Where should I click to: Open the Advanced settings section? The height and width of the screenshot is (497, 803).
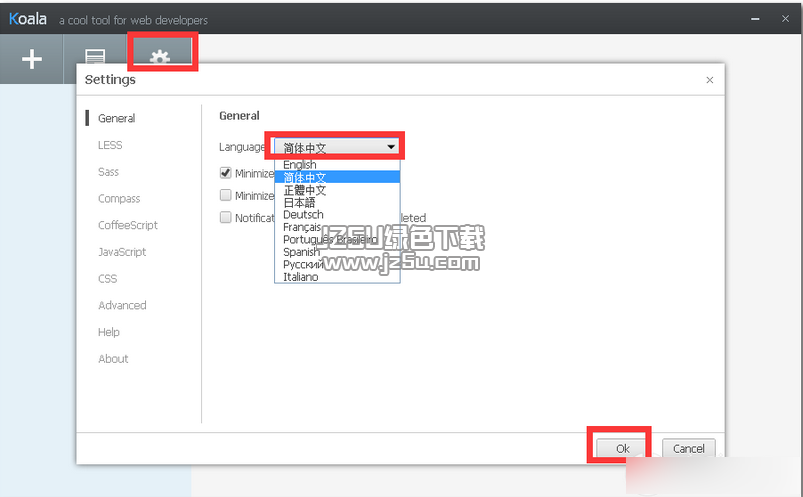[x=122, y=305]
